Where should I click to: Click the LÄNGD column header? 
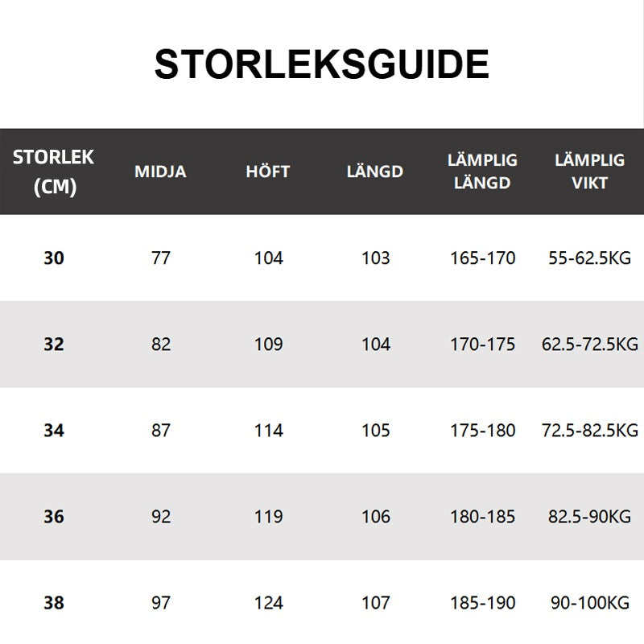tap(375, 171)
